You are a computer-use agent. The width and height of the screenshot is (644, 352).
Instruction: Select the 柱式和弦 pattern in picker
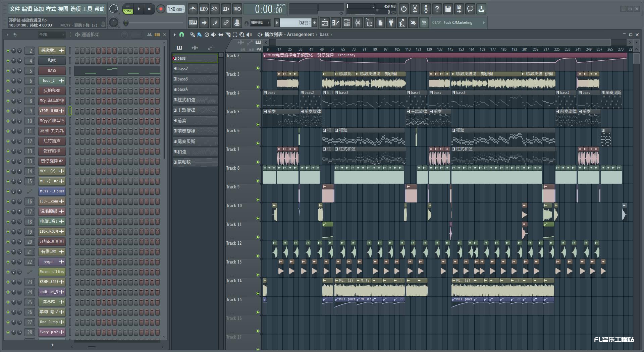point(195,100)
